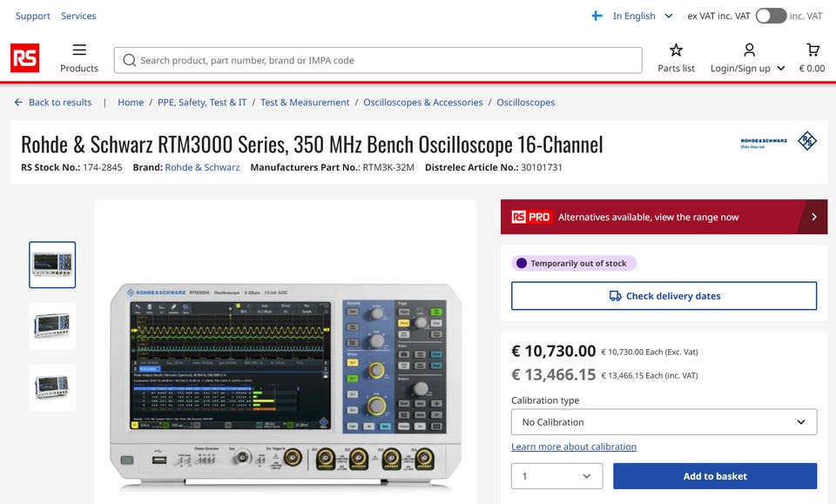
Task: Select the third product thumbnail
Action: click(x=52, y=388)
